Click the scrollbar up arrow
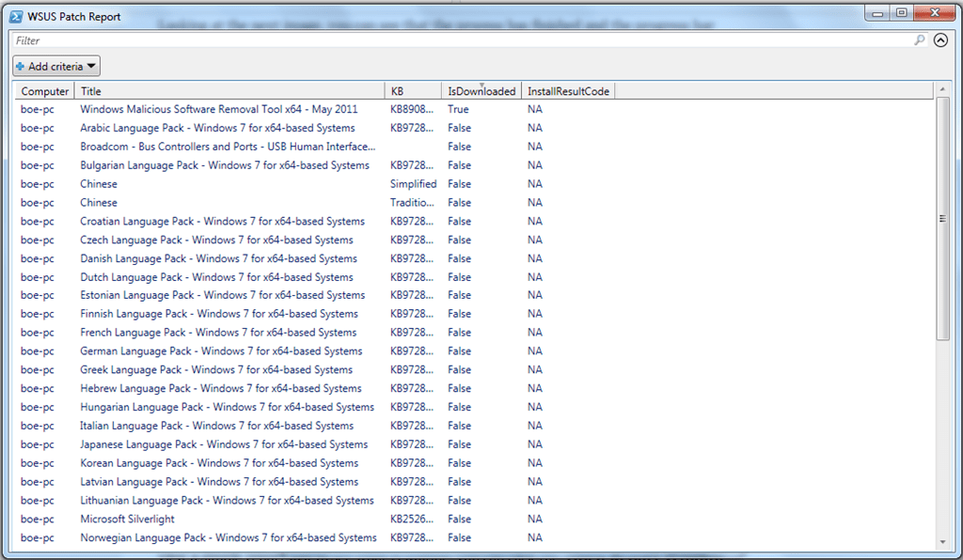 coord(942,91)
